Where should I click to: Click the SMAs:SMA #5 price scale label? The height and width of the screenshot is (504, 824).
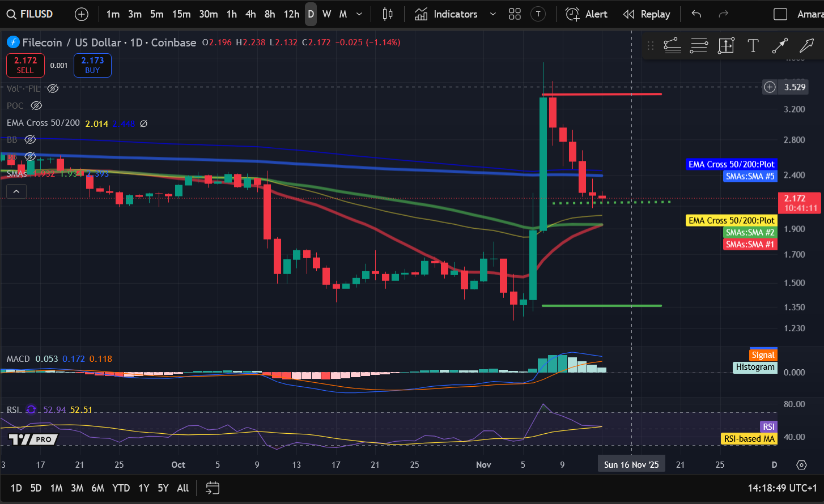(x=750, y=176)
